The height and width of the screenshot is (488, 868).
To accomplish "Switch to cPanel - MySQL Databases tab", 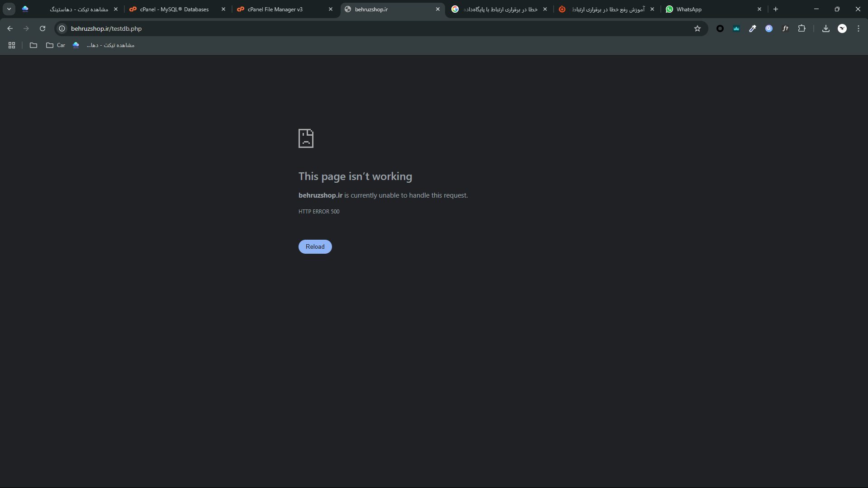I will point(174,9).
